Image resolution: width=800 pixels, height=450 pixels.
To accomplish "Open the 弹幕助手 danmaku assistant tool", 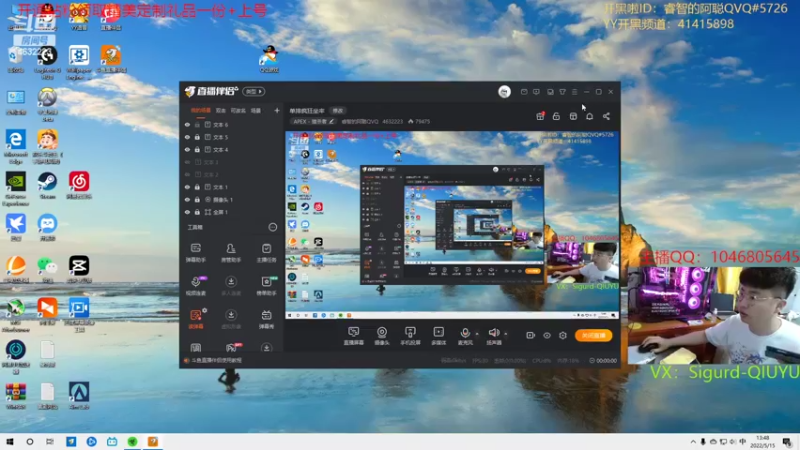I will click(195, 253).
